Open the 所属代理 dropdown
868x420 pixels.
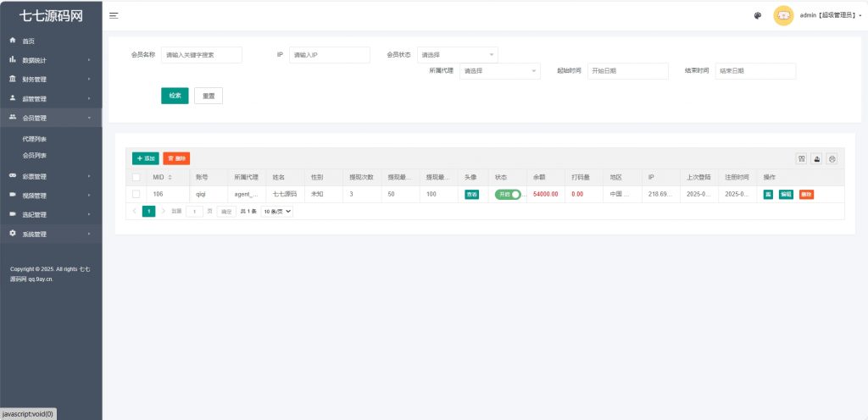coord(500,71)
